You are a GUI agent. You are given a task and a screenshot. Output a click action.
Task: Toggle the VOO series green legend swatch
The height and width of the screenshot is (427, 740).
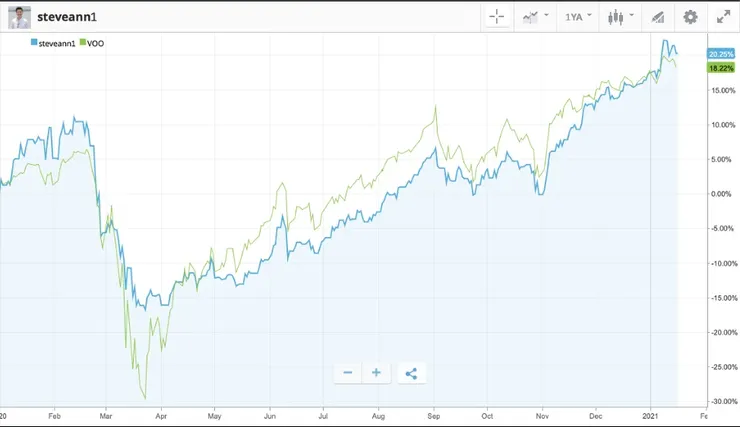click(83, 43)
